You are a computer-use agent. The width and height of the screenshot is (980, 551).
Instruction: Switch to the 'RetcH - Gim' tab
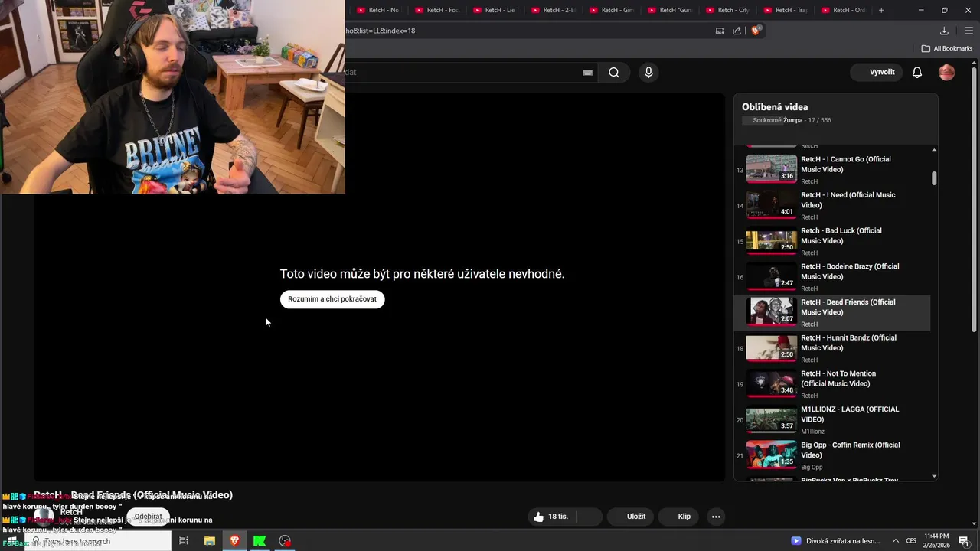[x=612, y=10]
